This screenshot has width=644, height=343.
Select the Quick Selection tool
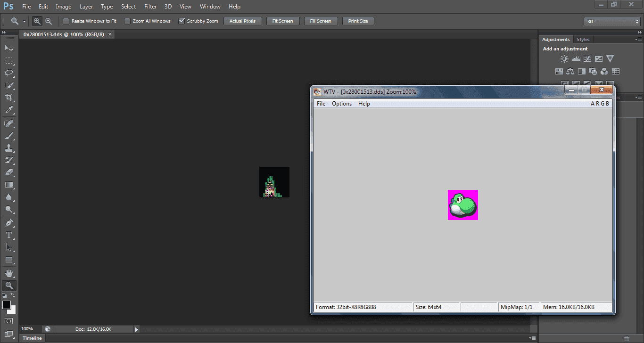click(x=9, y=85)
